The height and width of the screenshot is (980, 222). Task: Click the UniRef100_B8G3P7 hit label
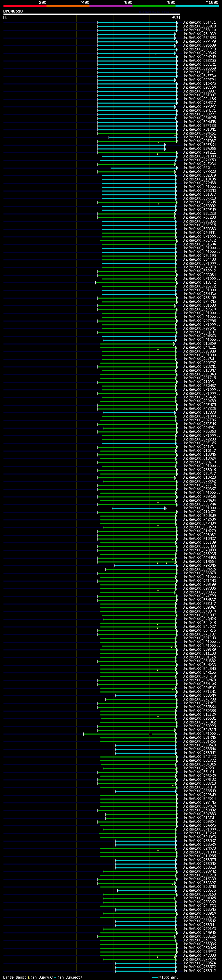coord(199,883)
